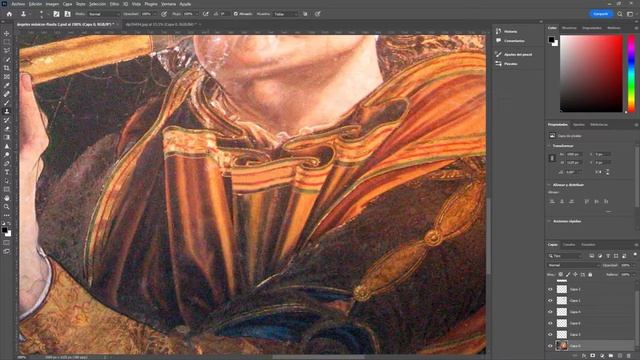The height and width of the screenshot is (360, 640).
Task: Collapse the Alinear y distribuir section
Action: [549, 185]
